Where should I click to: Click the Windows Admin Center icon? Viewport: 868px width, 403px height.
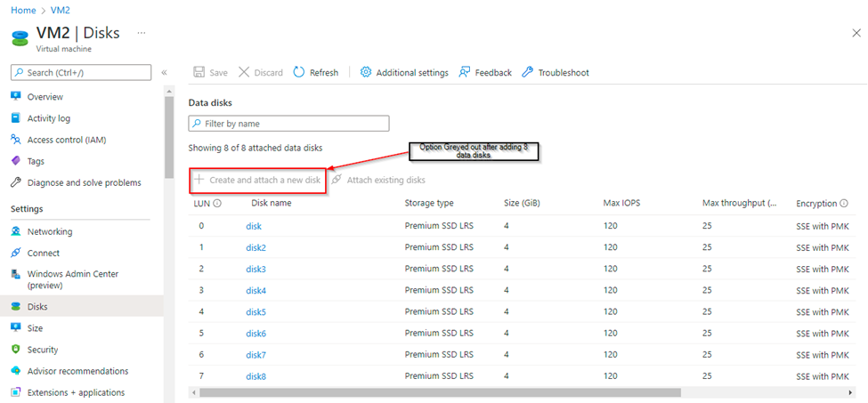pyautogui.click(x=16, y=274)
